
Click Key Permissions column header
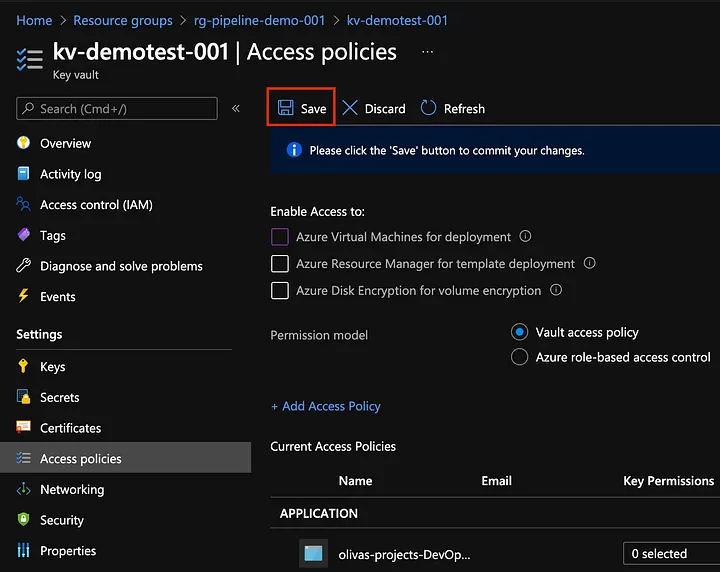pos(669,481)
